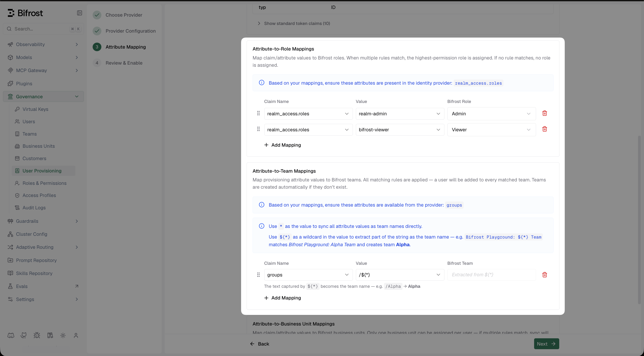
Task: Click the Cluster Config network icon
Action: pyautogui.click(x=10, y=234)
